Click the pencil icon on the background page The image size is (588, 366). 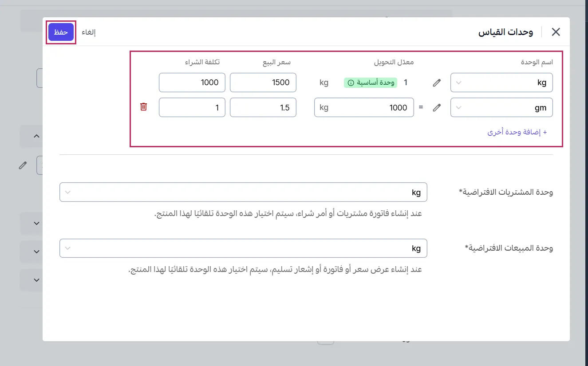click(23, 165)
